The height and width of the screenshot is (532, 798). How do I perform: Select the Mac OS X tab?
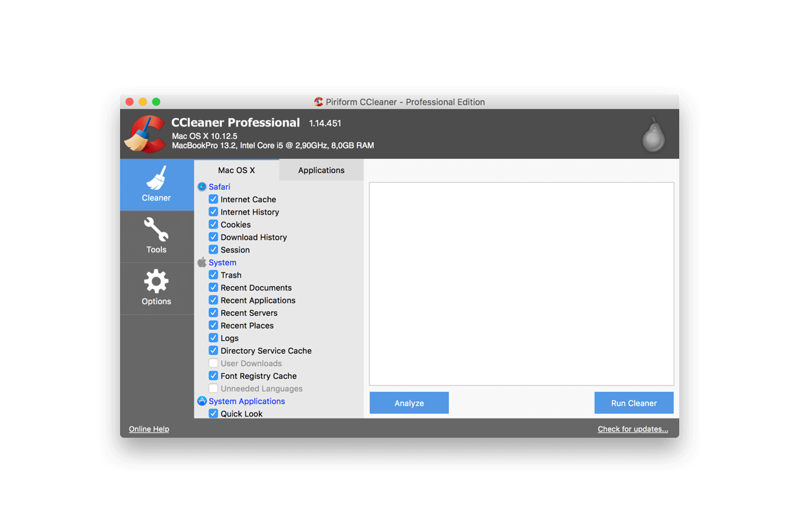click(236, 170)
